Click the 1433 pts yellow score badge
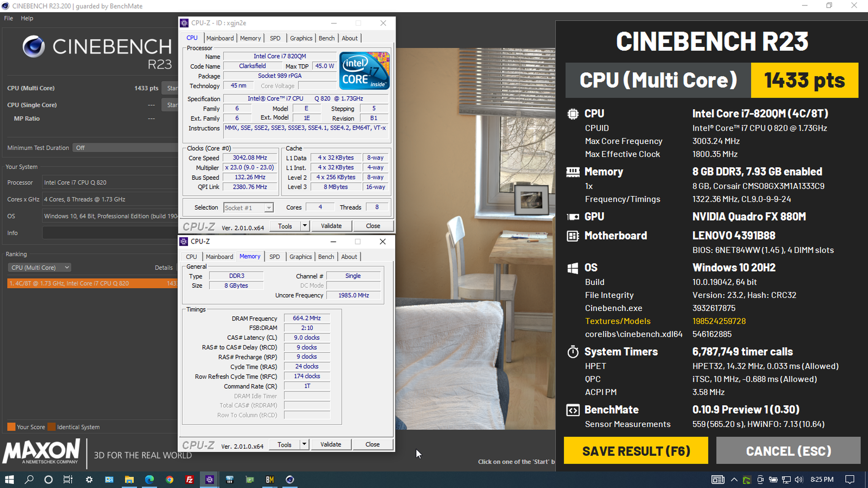Viewport: 868px width, 488px height. [x=805, y=80]
